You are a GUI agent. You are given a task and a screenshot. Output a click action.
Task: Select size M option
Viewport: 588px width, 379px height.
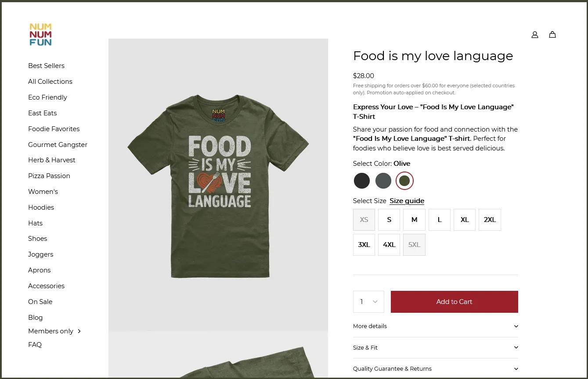coord(414,220)
